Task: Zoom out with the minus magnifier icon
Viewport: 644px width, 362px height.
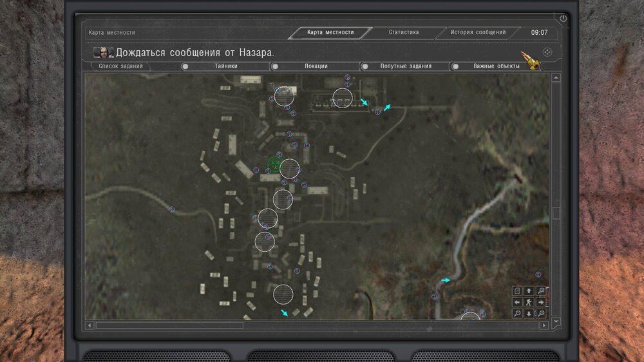Action: point(517,314)
